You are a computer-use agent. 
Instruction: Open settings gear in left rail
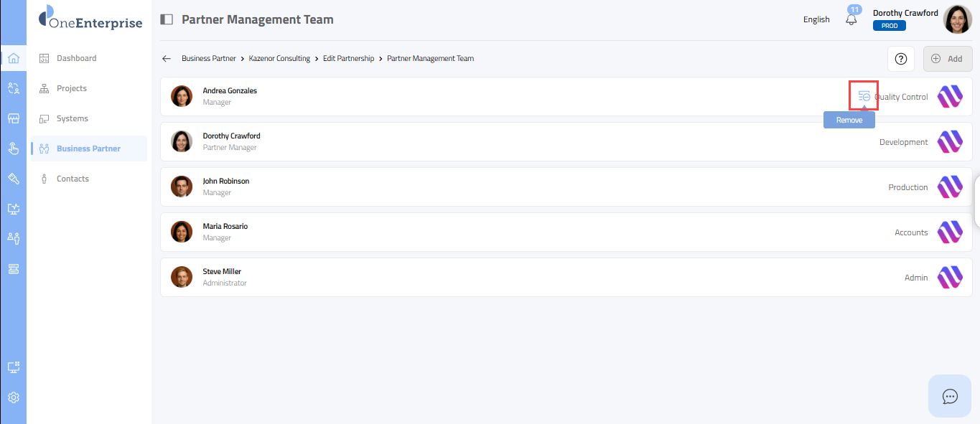(13, 397)
